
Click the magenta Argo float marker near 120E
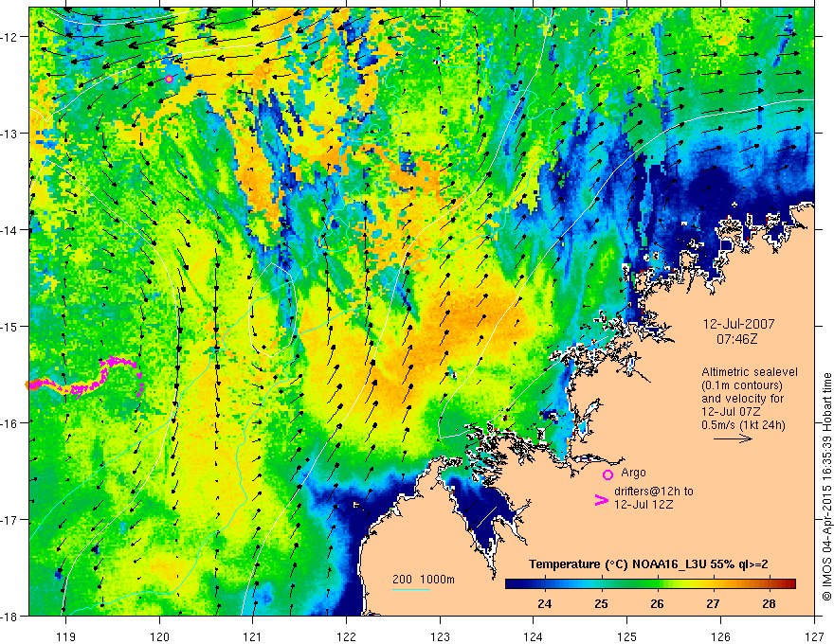point(169,80)
